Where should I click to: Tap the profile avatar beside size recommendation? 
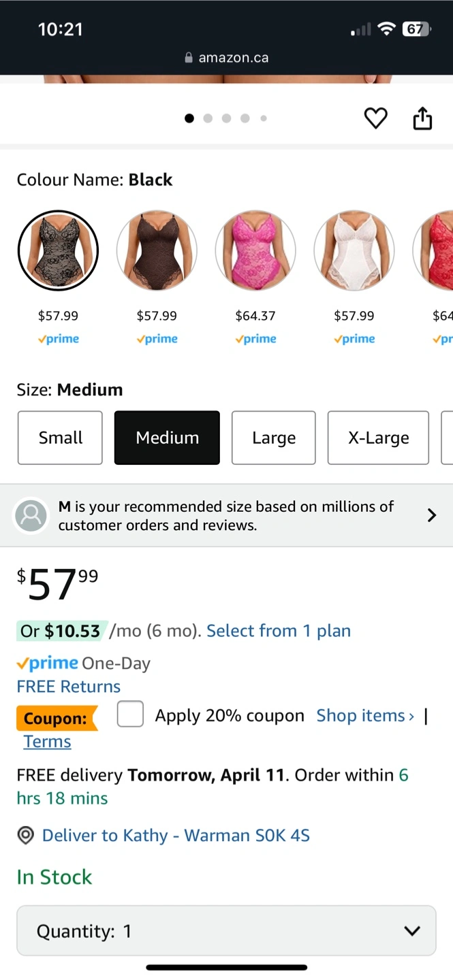click(x=31, y=516)
